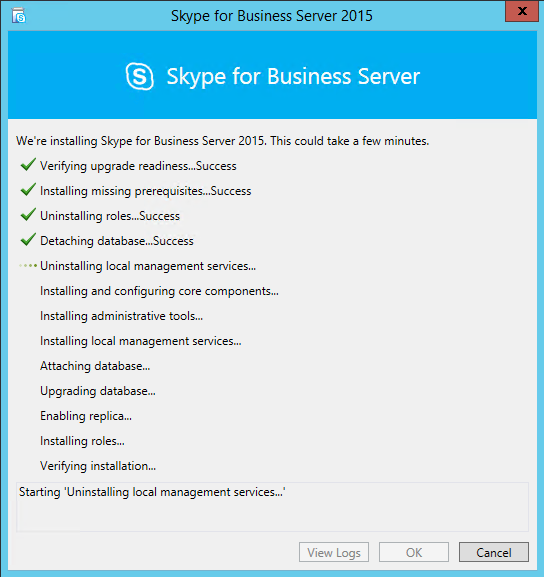Image resolution: width=544 pixels, height=577 pixels.
Task: Click the green checkmark beside Verifying upgrade readiness
Action: pyautogui.click(x=28, y=165)
